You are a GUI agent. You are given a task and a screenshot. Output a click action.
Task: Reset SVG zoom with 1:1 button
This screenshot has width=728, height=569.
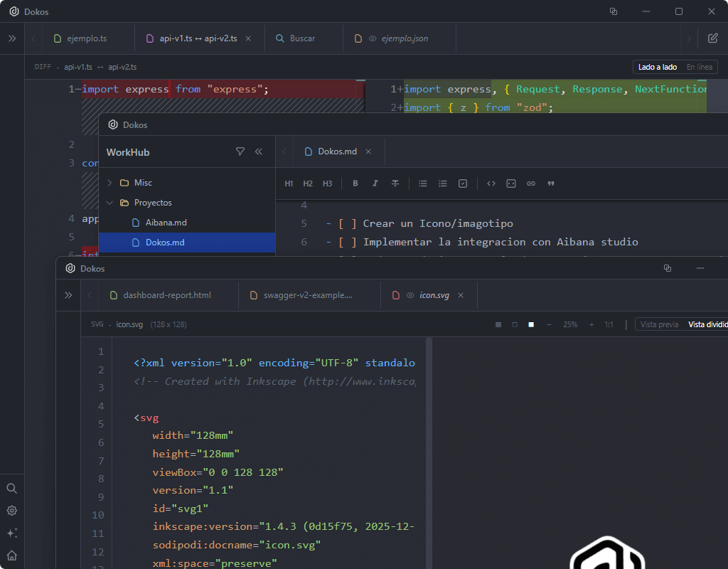tap(609, 324)
